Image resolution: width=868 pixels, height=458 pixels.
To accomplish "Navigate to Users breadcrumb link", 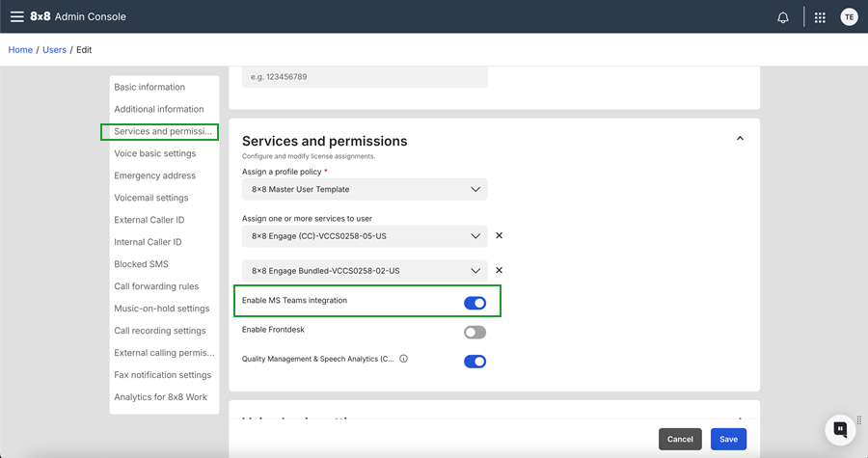I will 55,50.
